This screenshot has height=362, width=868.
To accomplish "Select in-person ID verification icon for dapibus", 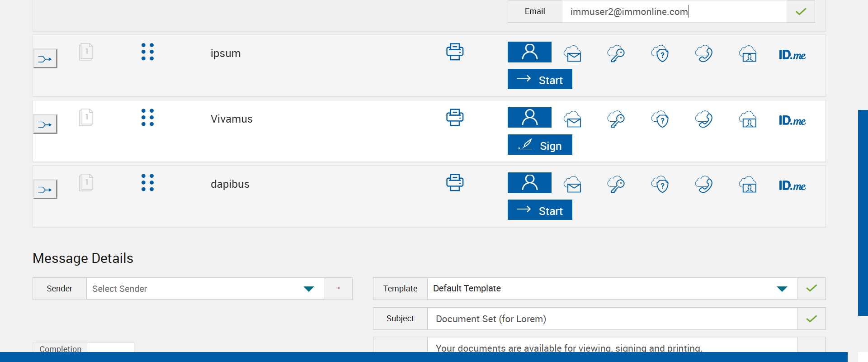I will coord(748,185).
